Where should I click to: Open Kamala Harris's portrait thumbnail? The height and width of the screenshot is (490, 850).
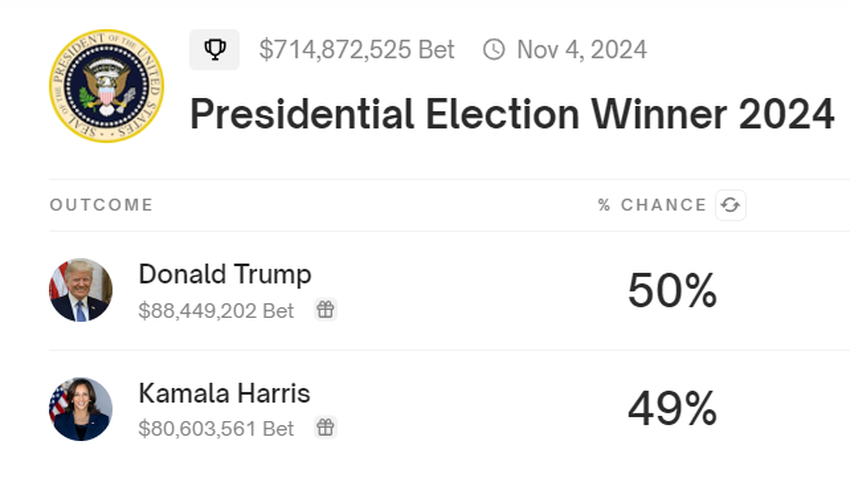81,409
